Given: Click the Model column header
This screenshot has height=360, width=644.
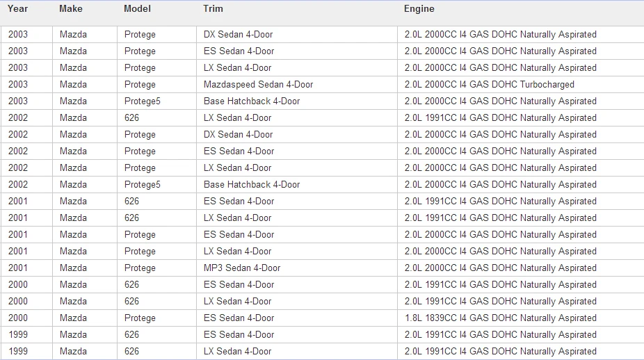Looking at the screenshot, I should click(137, 9).
